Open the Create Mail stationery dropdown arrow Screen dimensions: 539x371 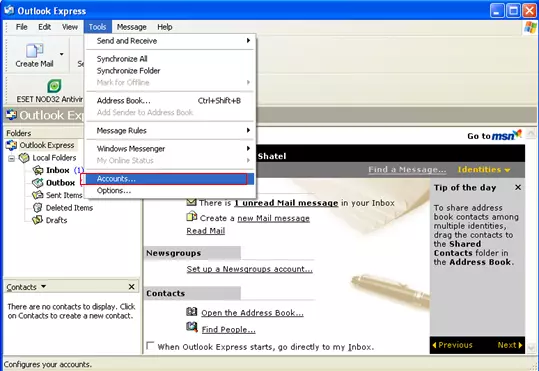(62, 54)
